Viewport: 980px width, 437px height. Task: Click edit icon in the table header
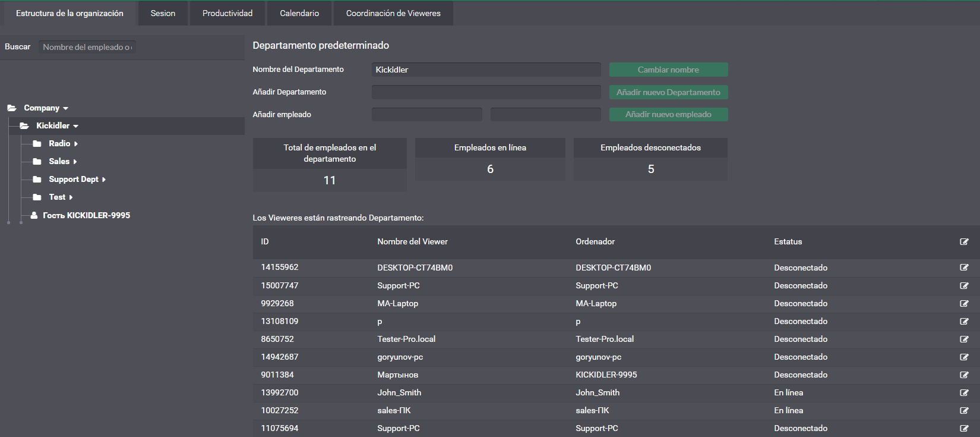(964, 241)
